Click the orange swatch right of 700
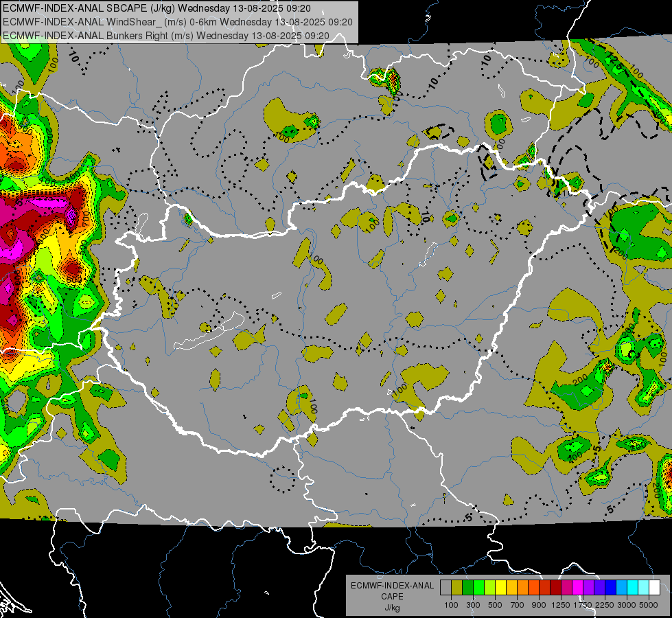The image size is (672, 618). [522, 587]
